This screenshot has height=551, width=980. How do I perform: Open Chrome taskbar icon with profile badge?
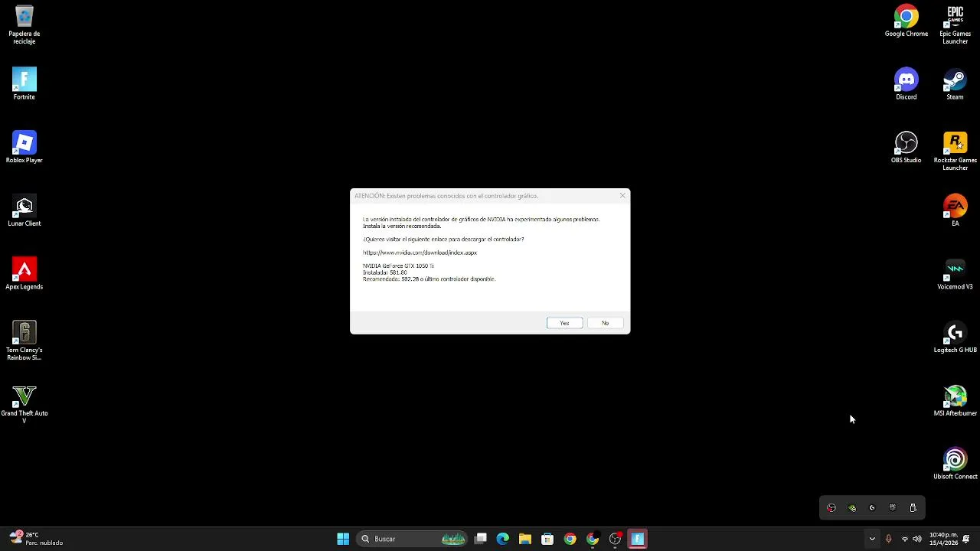point(593,539)
